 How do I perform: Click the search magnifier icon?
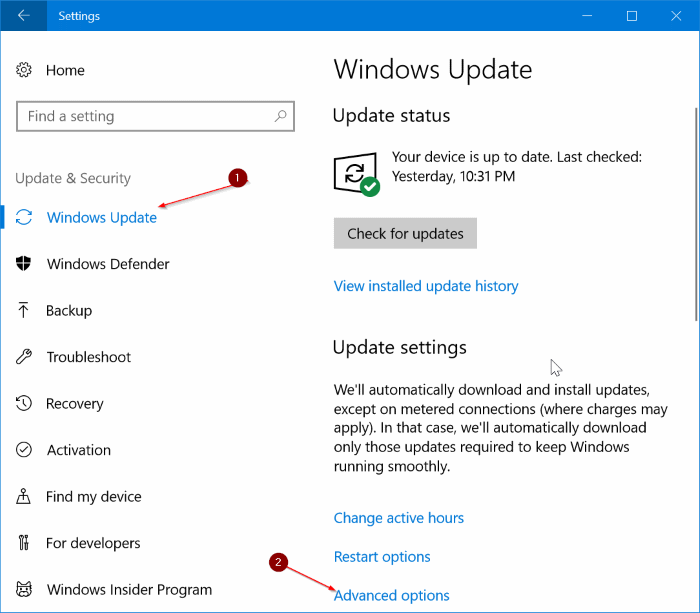280,116
